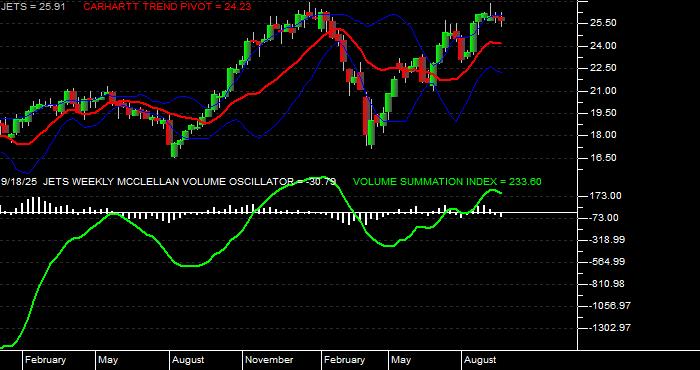This screenshot has height=370, width=700.
Task: Select the 22.50 price axis label
Action: (604, 68)
